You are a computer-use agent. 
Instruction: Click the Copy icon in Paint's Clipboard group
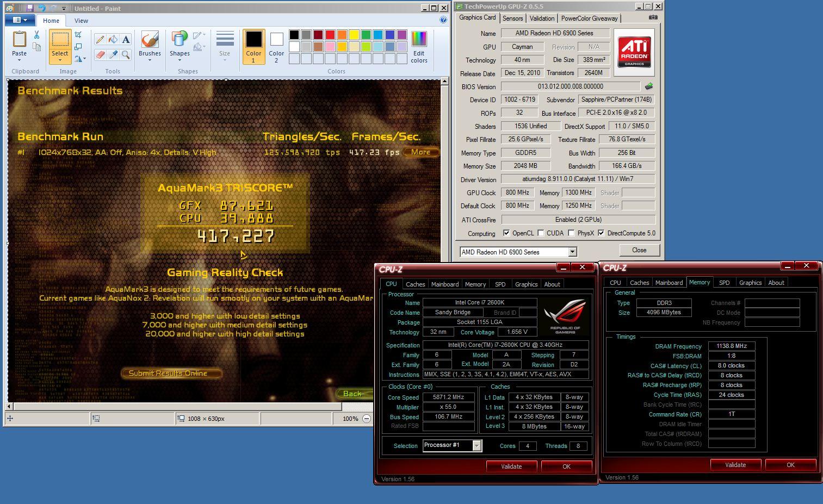pyautogui.click(x=36, y=47)
